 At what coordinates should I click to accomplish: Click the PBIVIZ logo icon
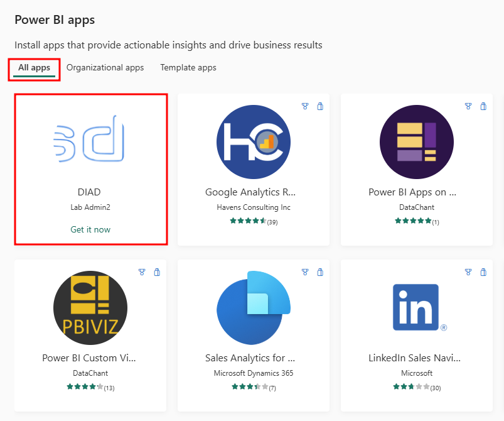(x=90, y=308)
